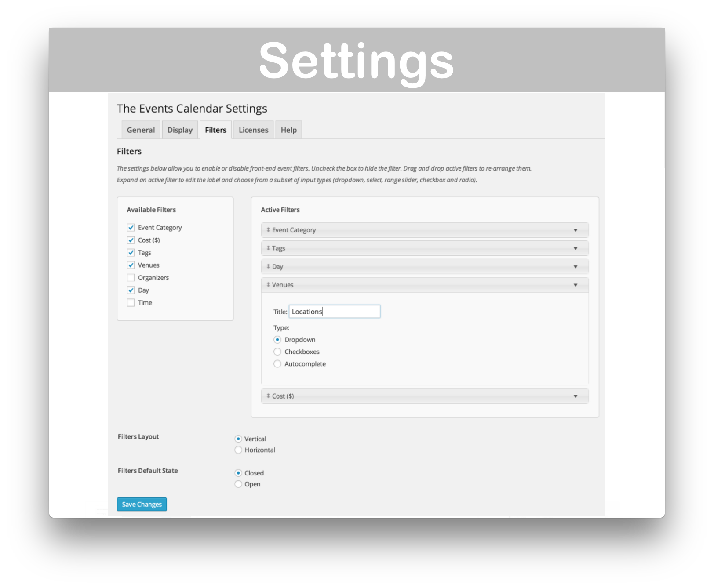Click The Events Calendar Settings title

pos(192,108)
